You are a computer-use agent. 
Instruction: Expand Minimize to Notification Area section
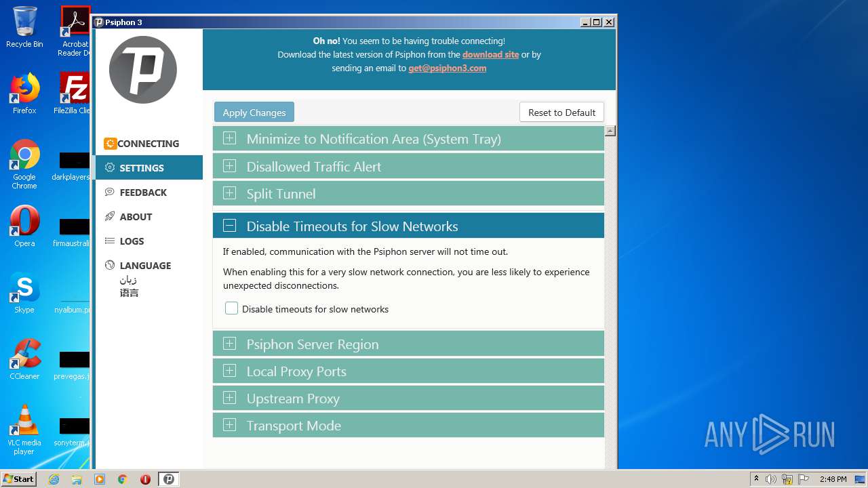(x=408, y=139)
